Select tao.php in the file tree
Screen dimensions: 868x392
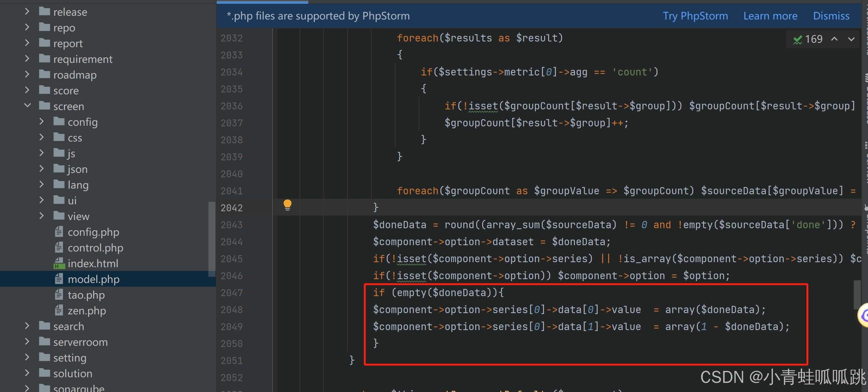pos(86,295)
